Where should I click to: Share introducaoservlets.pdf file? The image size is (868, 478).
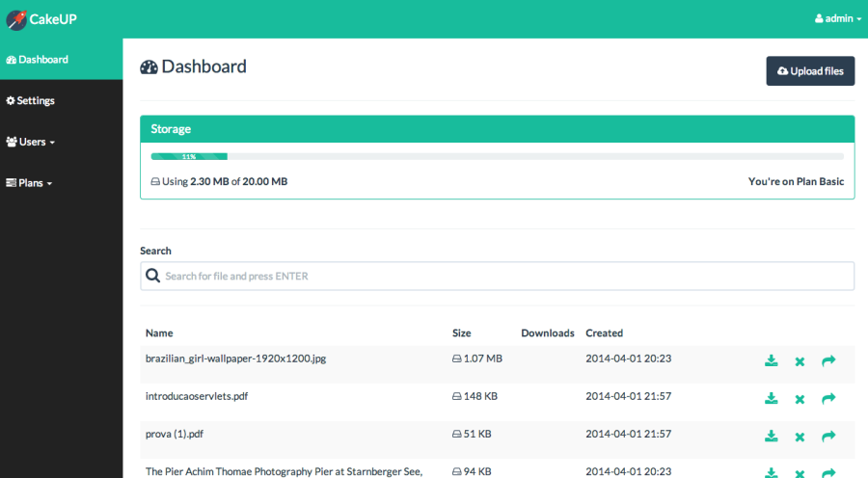[828, 398]
